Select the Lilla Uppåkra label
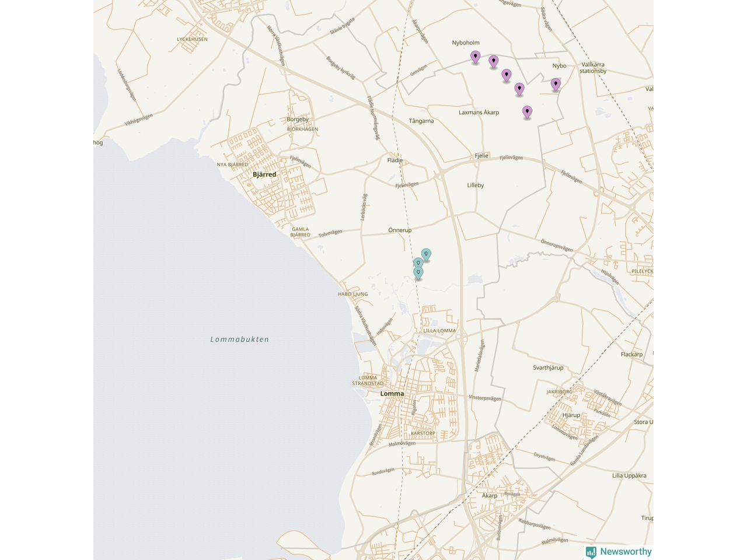747x560 pixels. pos(629,476)
